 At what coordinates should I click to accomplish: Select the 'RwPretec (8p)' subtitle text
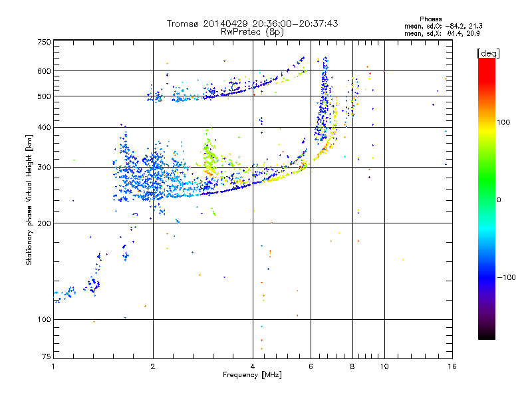(x=252, y=32)
